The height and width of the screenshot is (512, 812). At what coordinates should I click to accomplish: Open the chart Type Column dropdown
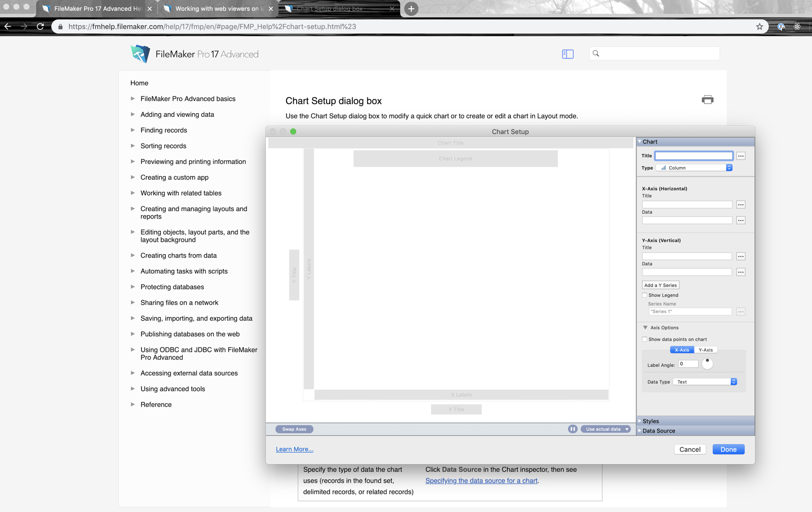click(x=694, y=167)
